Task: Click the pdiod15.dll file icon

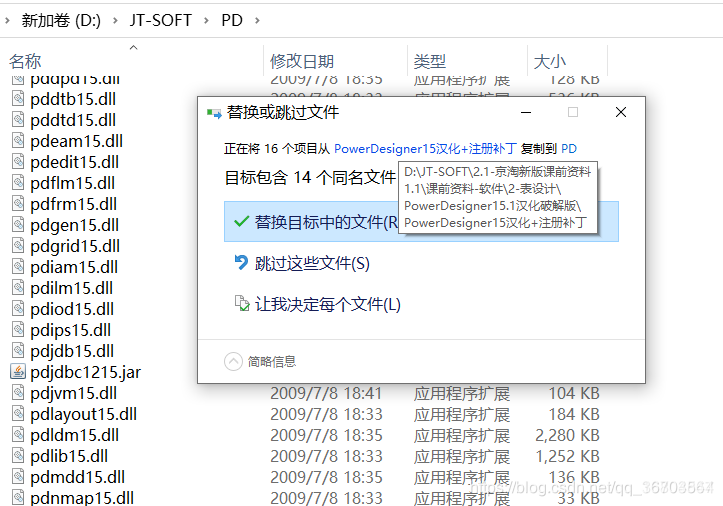Action: click(18, 309)
